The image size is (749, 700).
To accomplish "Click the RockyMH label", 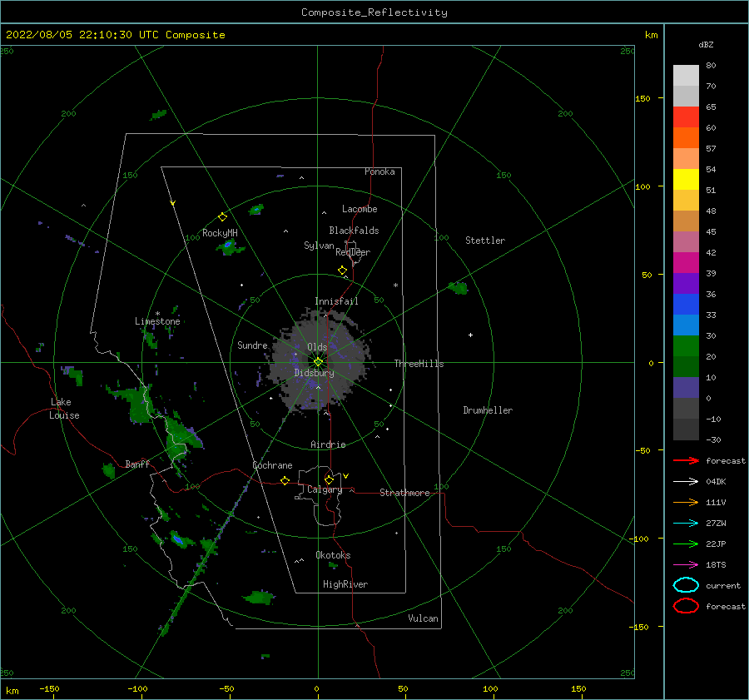I will [x=220, y=233].
